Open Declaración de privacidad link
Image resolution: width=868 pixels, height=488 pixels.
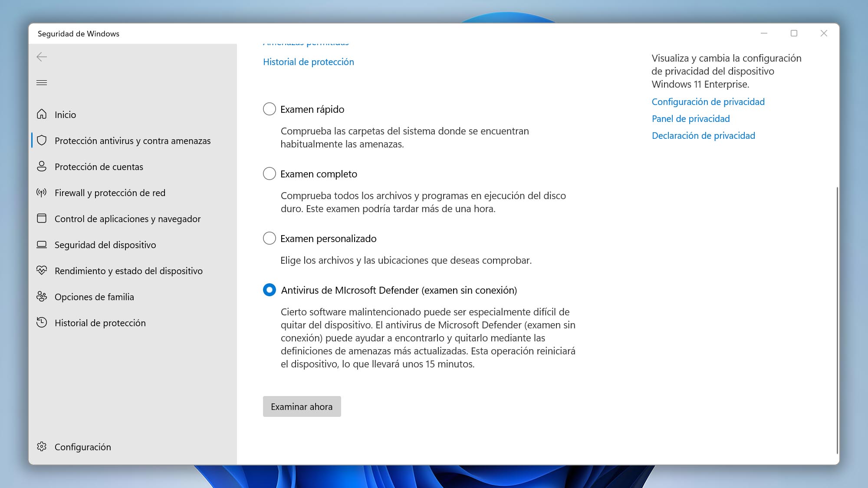704,136
